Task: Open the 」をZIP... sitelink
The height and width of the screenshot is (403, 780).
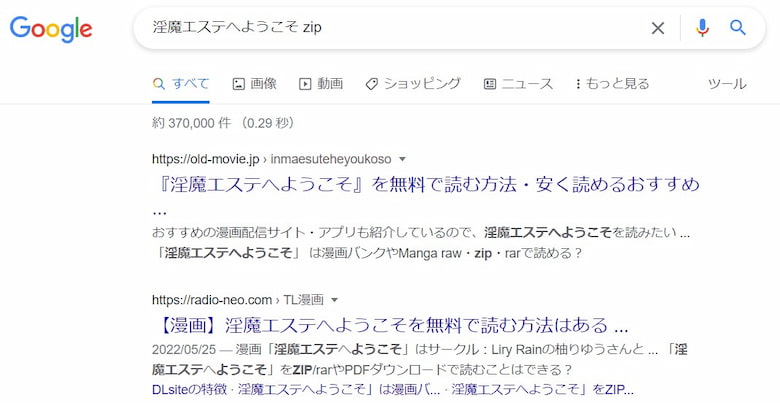Action: click(x=543, y=389)
